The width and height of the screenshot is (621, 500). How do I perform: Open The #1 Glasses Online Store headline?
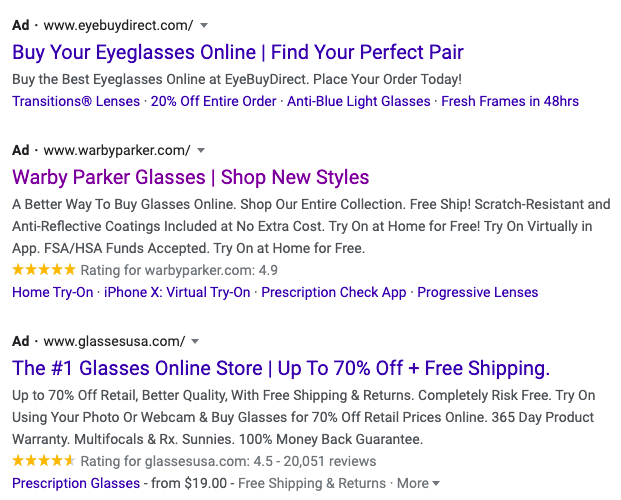[x=281, y=368]
